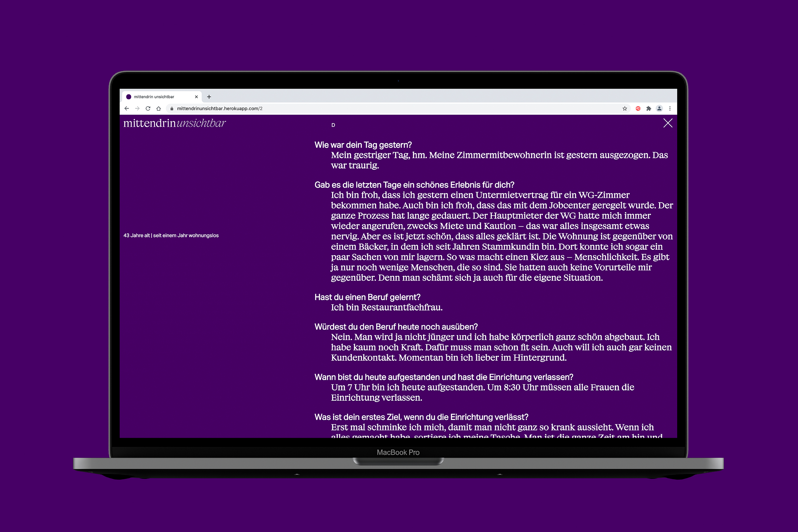
Task: Bookmark this page with the star icon
Action: 625,109
